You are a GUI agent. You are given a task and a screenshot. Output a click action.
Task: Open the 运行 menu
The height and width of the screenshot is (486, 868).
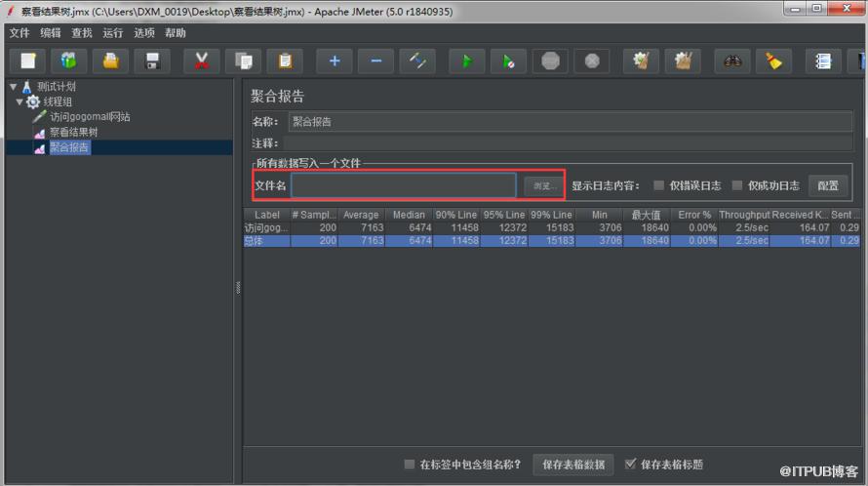coord(113,33)
